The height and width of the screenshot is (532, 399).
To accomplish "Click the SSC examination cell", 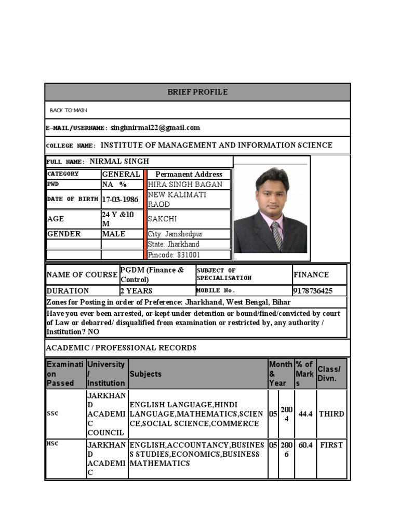I will point(66,414).
